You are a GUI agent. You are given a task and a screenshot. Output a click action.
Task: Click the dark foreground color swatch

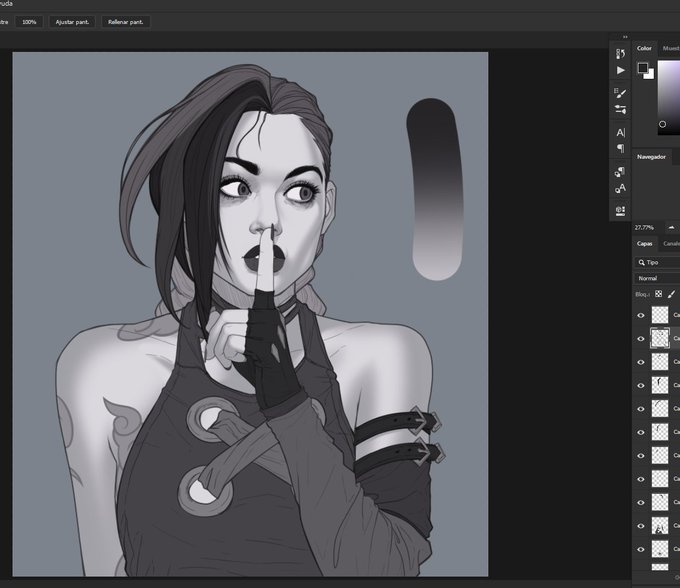pos(642,68)
